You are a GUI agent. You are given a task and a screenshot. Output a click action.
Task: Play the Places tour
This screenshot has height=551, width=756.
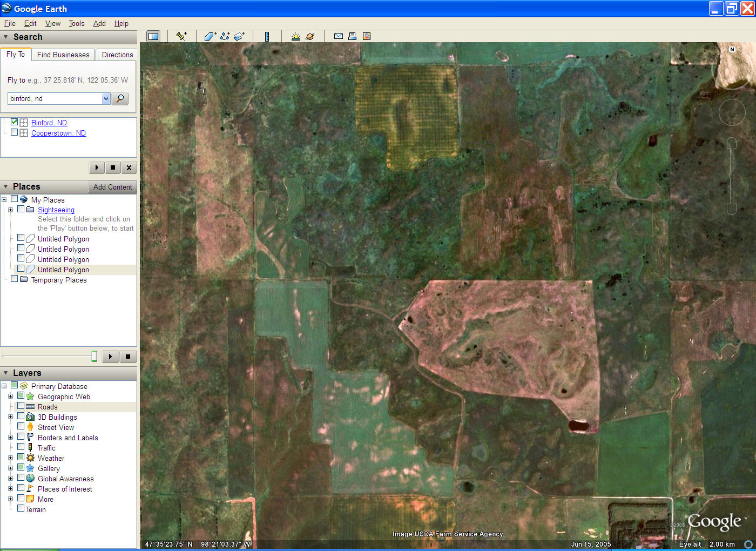click(110, 357)
